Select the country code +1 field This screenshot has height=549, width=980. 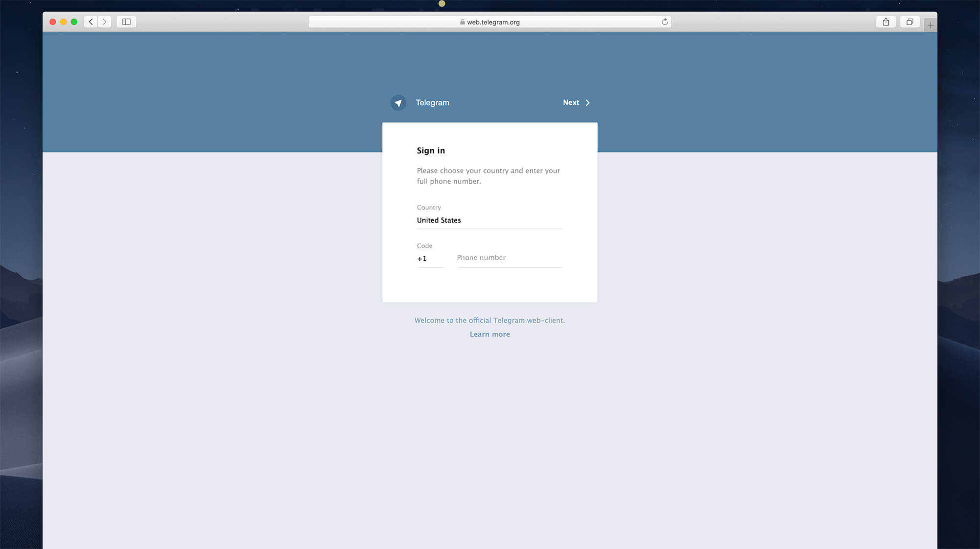429,258
